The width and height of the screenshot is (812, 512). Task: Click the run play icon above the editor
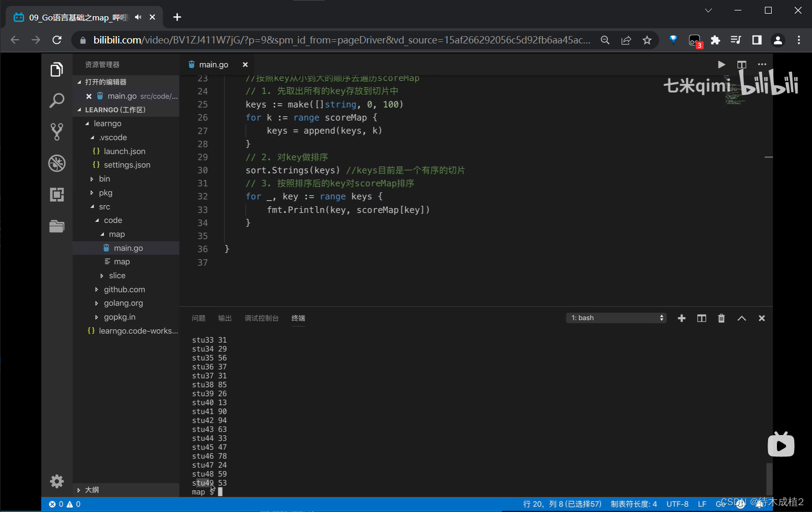pyautogui.click(x=721, y=64)
